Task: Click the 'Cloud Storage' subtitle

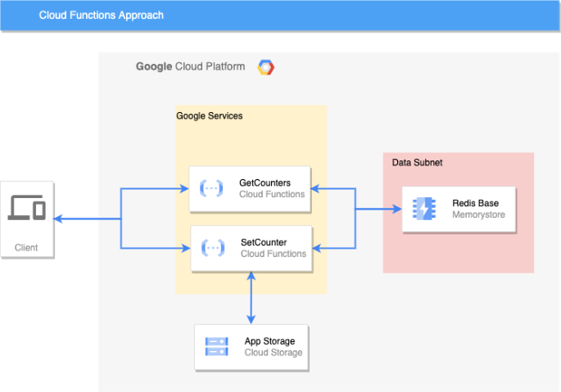Action: tap(274, 353)
